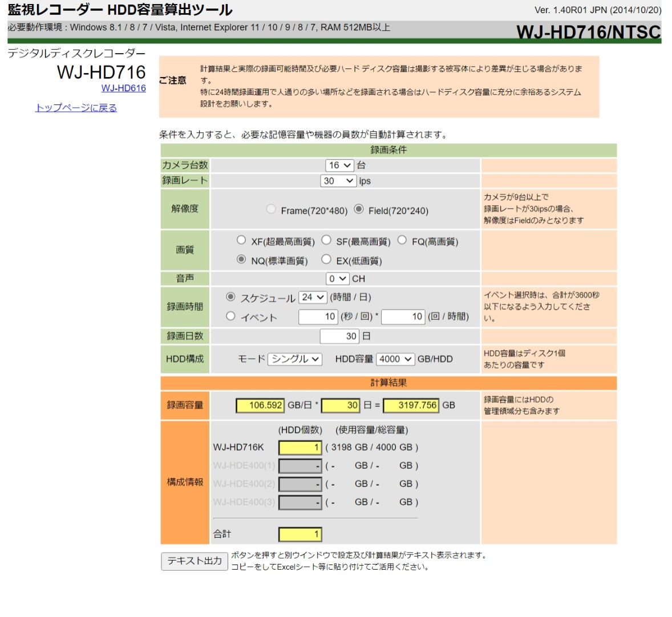Open the HDD容量 dropdown showing 4000
Viewport: 672px width, 617px height.
tap(395, 359)
